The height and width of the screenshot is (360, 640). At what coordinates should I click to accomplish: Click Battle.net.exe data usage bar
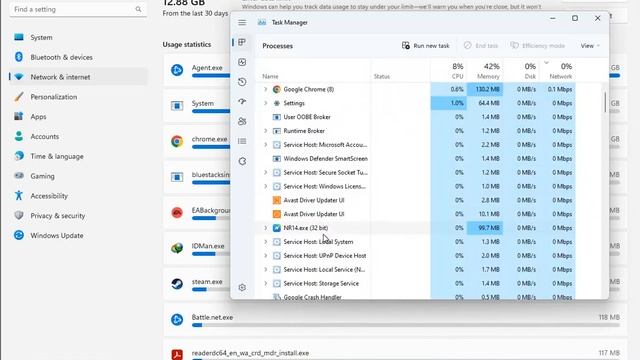(x=406, y=325)
